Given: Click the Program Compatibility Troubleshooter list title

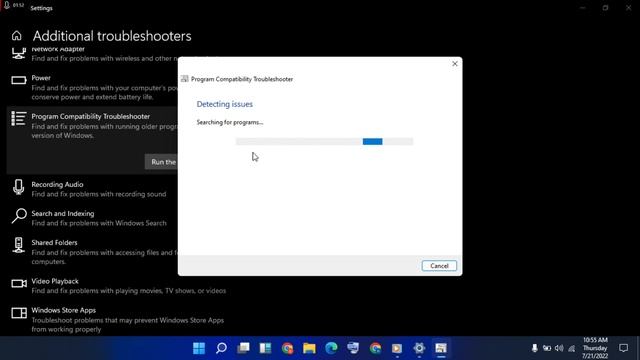Looking at the screenshot, I should pyautogui.click(x=91, y=116).
